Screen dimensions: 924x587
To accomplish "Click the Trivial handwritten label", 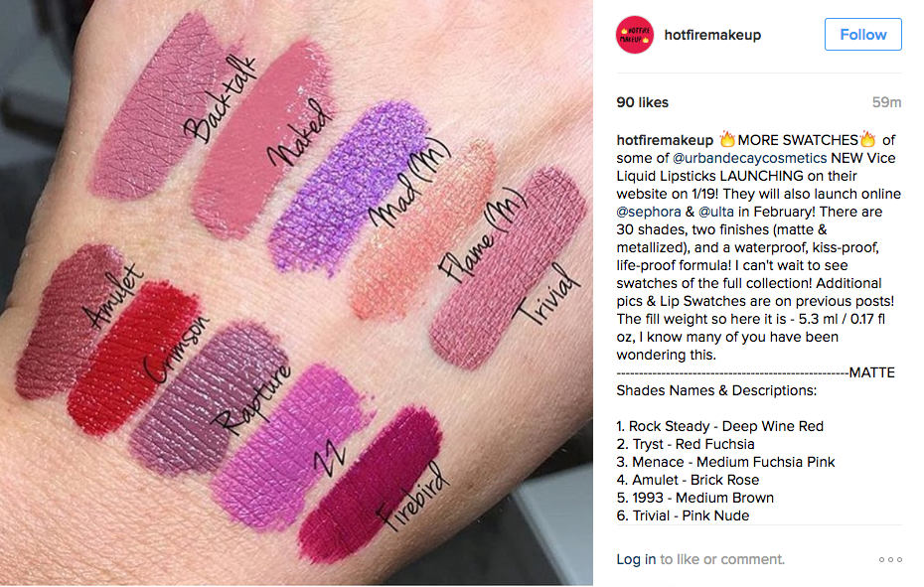I will point(545,294).
